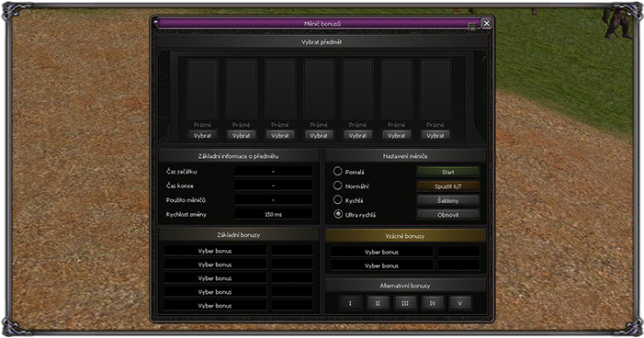Image resolution: width=644 pixels, height=338 pixels.
Task: Select the Ultra rychlá radio button
Action: (337, 214)
